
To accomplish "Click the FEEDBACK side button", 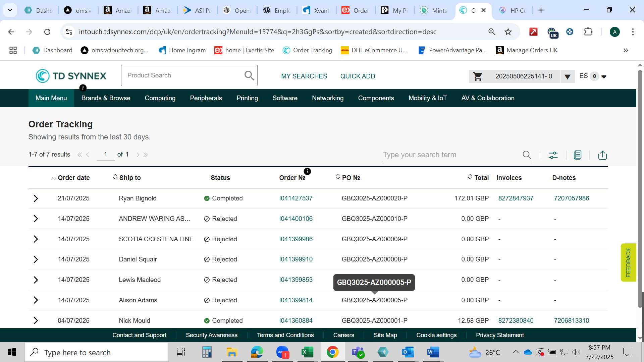I will [628, 262].
